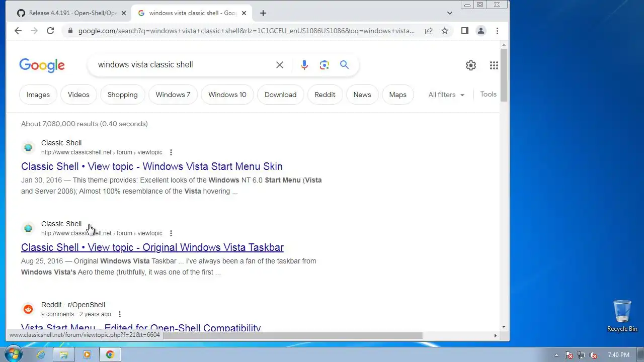This screenshot has width=644, height=362.
Task: Reload the current page
Action: (x=50, y=31)
